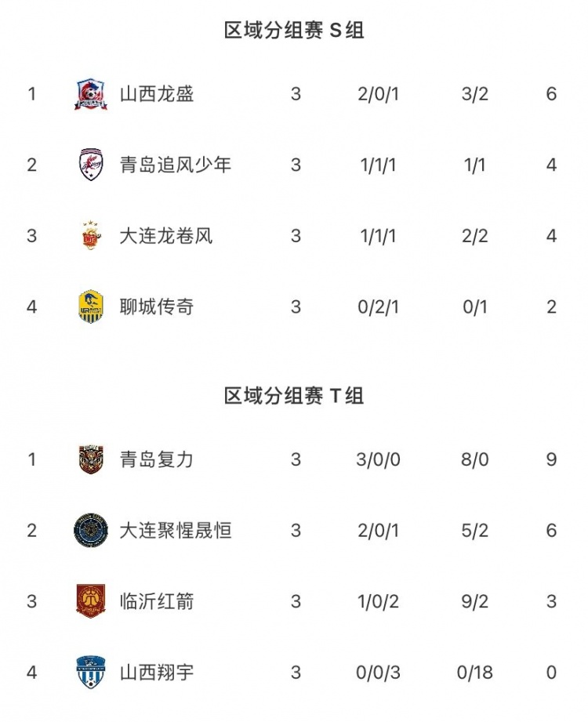
Task: Click the 山西龙盛 team logo
Action: pyautogui.click(x=92, y=94)
